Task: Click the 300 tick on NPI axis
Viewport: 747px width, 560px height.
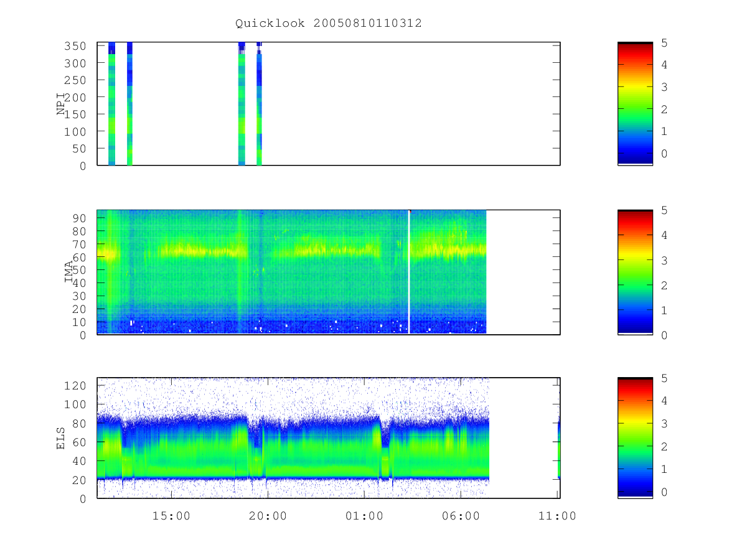Action: tap(75, 63)
